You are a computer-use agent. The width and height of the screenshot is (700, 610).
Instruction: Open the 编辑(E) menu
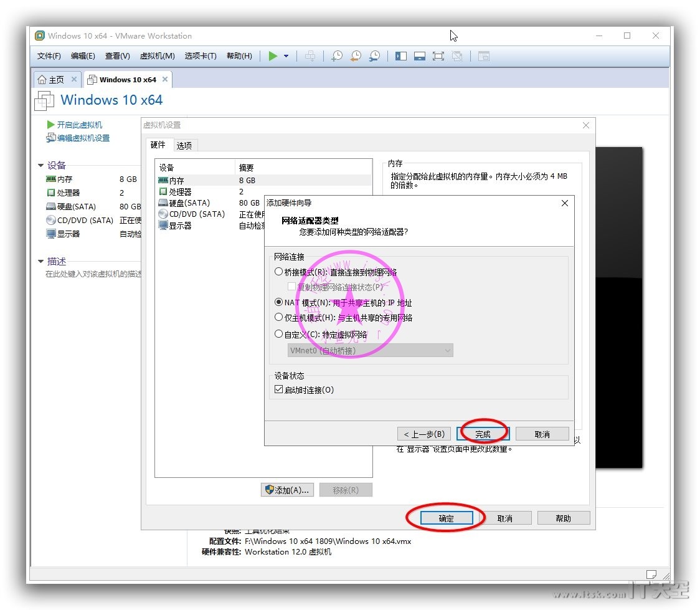(83, 56)
